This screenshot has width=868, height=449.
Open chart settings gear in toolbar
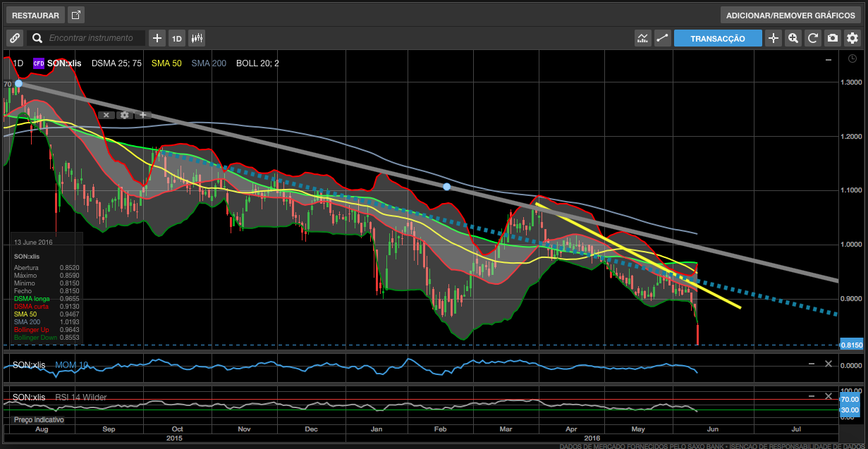tap(852, 38)
